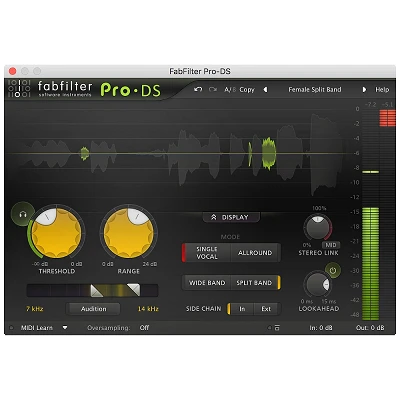Click the MIDI indicator dot in bottom bar
The image size is (400, 400).
pos(11,328)
